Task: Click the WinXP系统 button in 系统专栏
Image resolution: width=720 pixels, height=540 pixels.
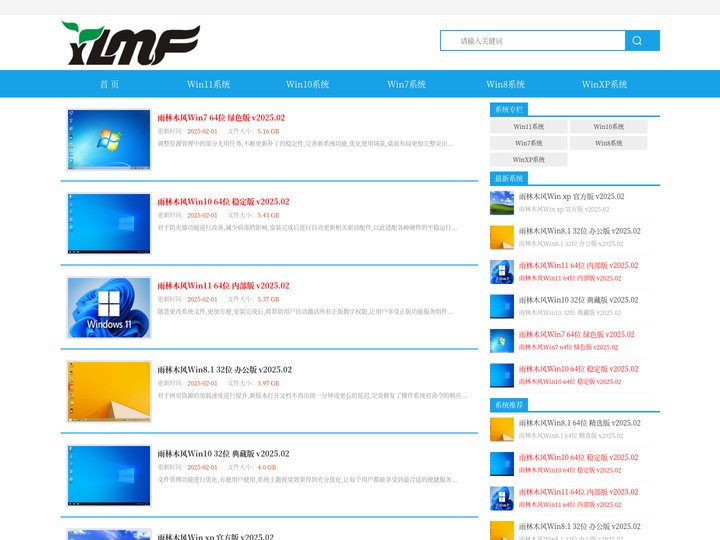Action: pyautogui.click(x=529, y=159)
